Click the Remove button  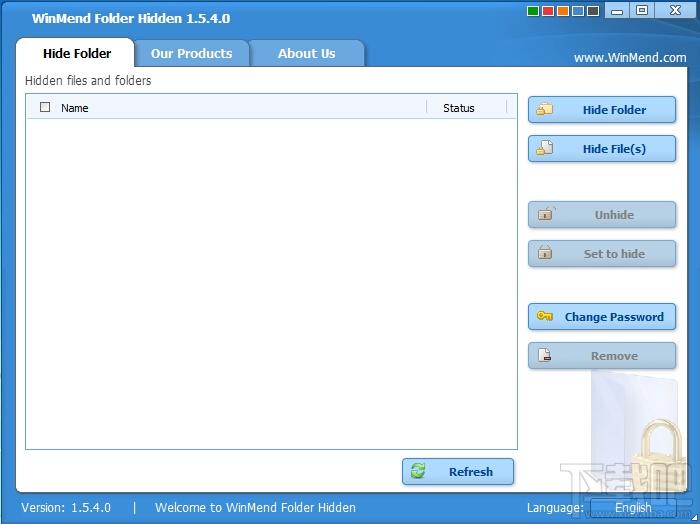coord(602,356)
